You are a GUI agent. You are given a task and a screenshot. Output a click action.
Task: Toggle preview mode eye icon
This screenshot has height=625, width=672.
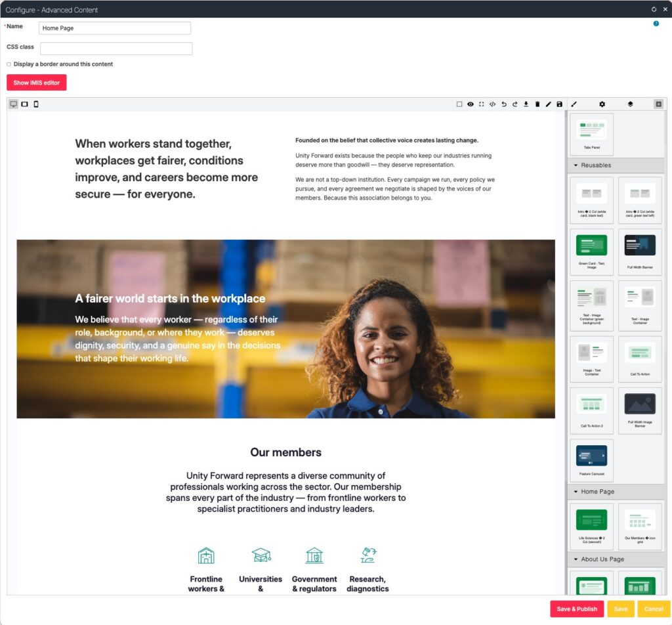pos(470,104)
